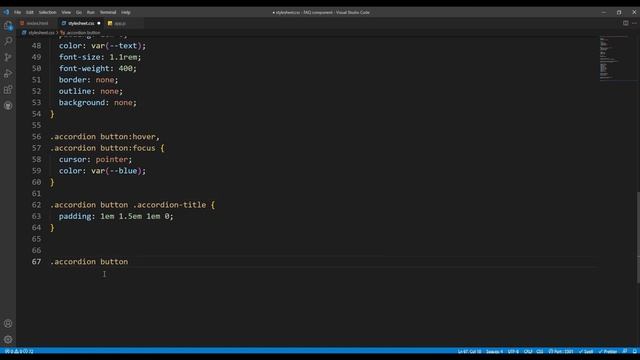Viewport: 640px width, 360px height.
Task: Close stylesheet.css tab via unsaved dot
Action: 99,23
